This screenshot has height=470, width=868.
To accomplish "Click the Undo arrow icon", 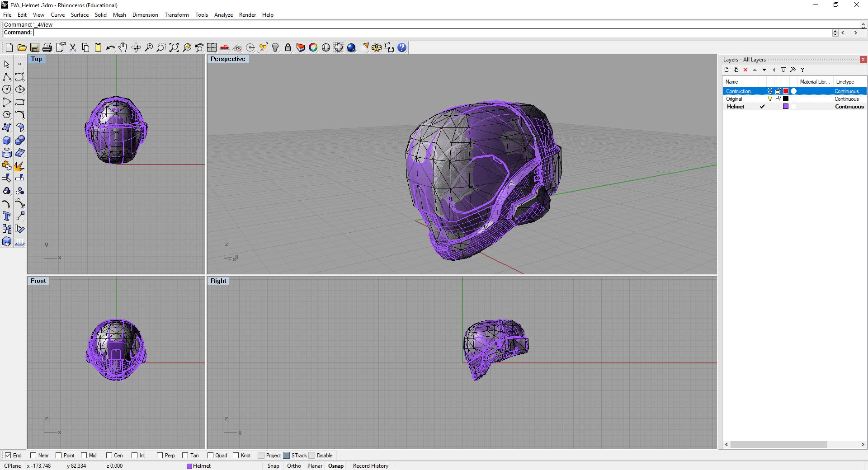I will [x=110, y=47].
